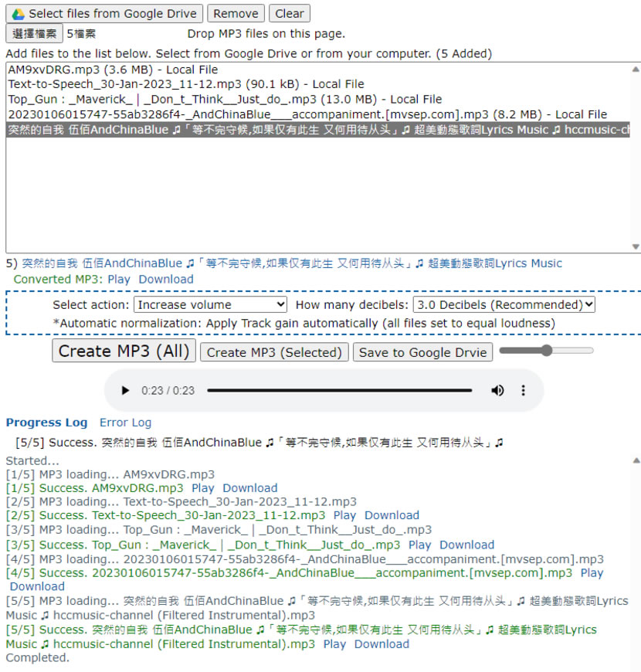Select 20230106015747 accompaniment file in list
Screen dimensions: 641x672
pyautogui.click(x=318, y=114)
